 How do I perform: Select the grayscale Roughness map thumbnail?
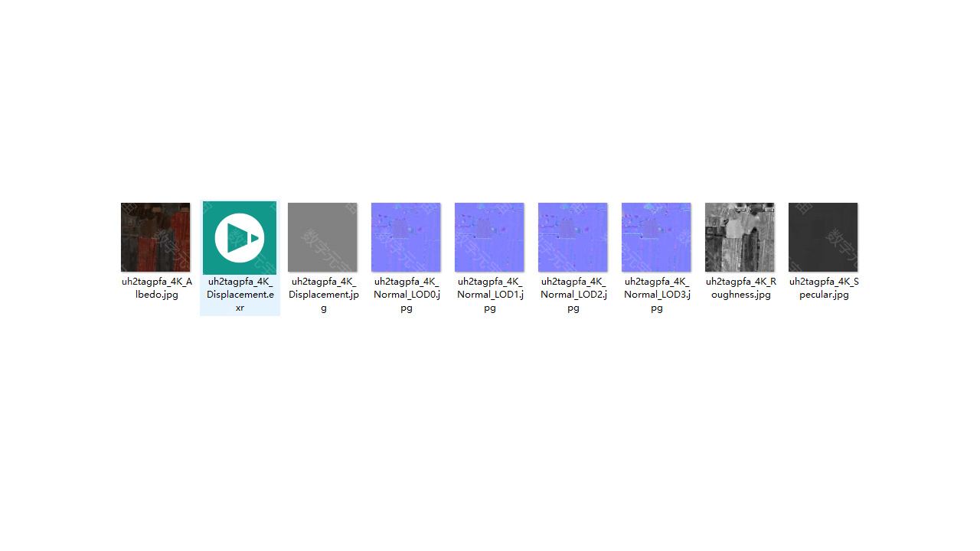tap(740, 237)
